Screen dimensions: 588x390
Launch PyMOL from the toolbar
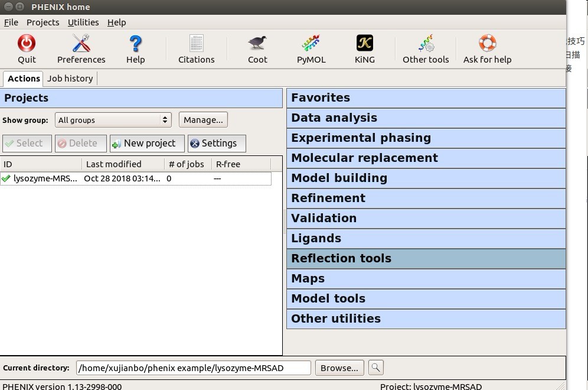(x=311, y=43)
